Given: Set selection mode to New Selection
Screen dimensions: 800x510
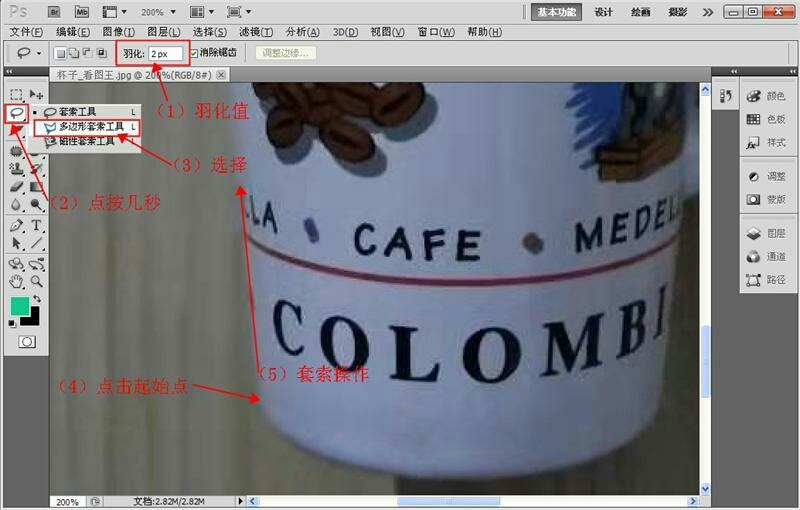Looking at the screenshot, I should click(x=60, y=53).
